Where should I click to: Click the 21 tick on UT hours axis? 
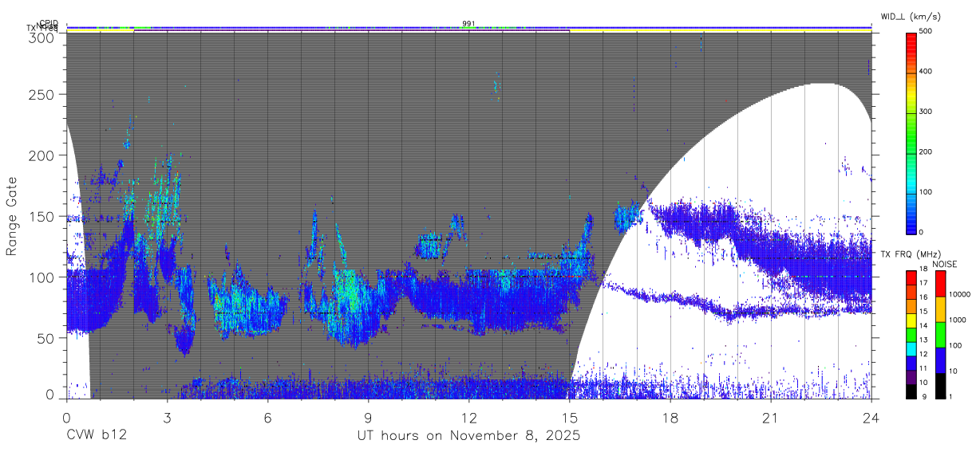click(771, 418)
